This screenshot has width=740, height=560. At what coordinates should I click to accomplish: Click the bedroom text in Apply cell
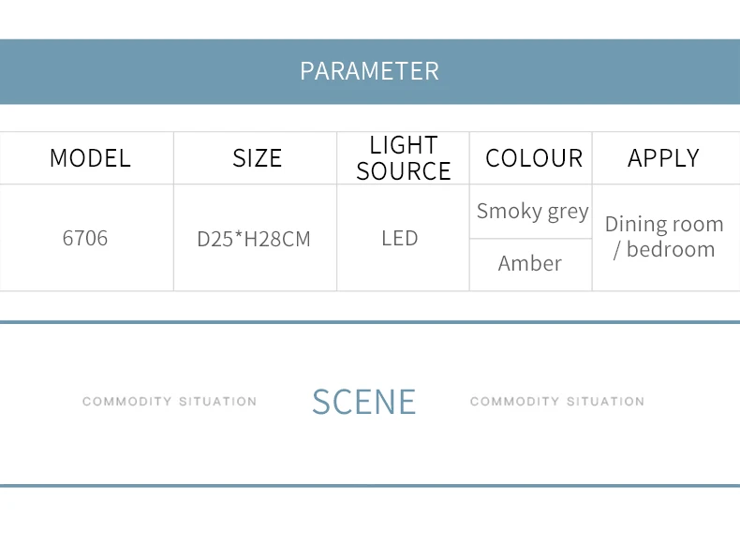(x=671, y=249)
